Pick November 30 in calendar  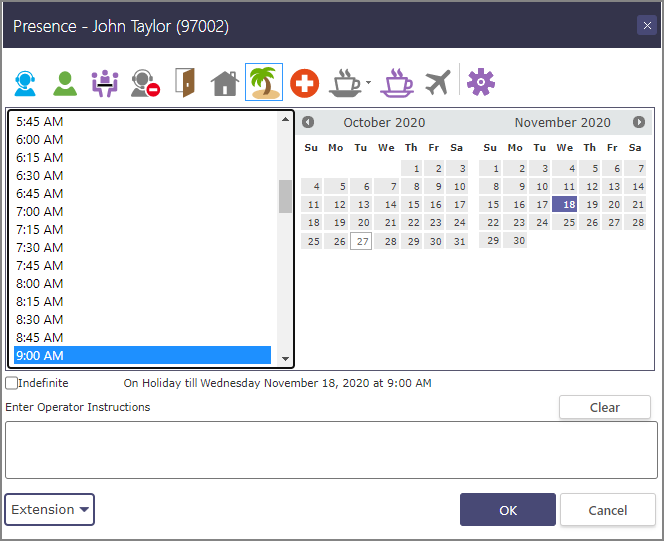pos(515,240)
